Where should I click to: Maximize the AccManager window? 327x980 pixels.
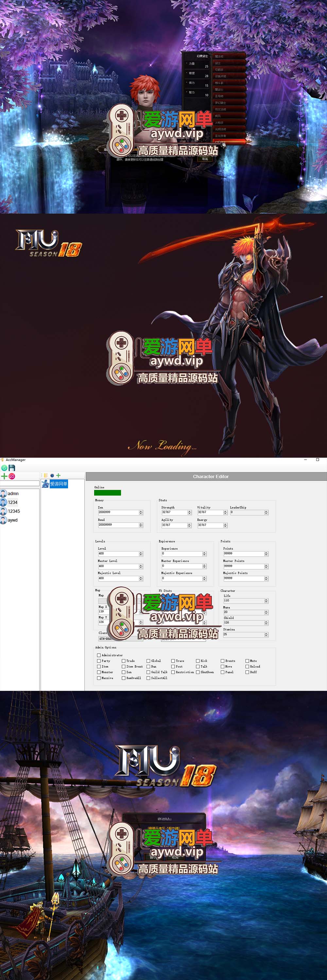[x=318, y=460]
